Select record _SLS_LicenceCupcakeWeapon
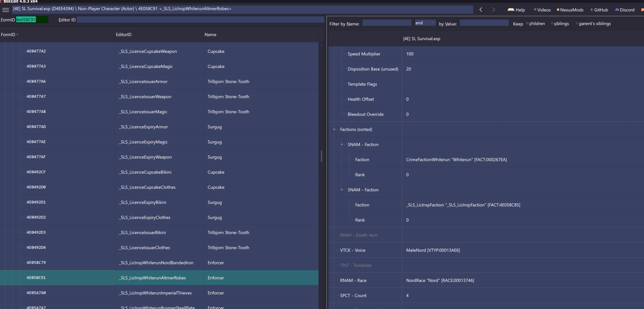The width and height of the screenshot is (644, 309). [159, 51]
